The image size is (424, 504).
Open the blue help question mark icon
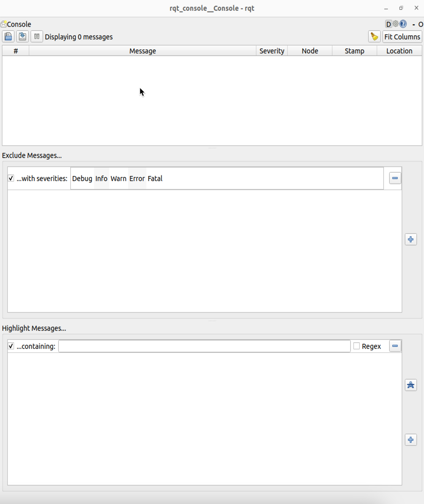[x=403, y=24]
